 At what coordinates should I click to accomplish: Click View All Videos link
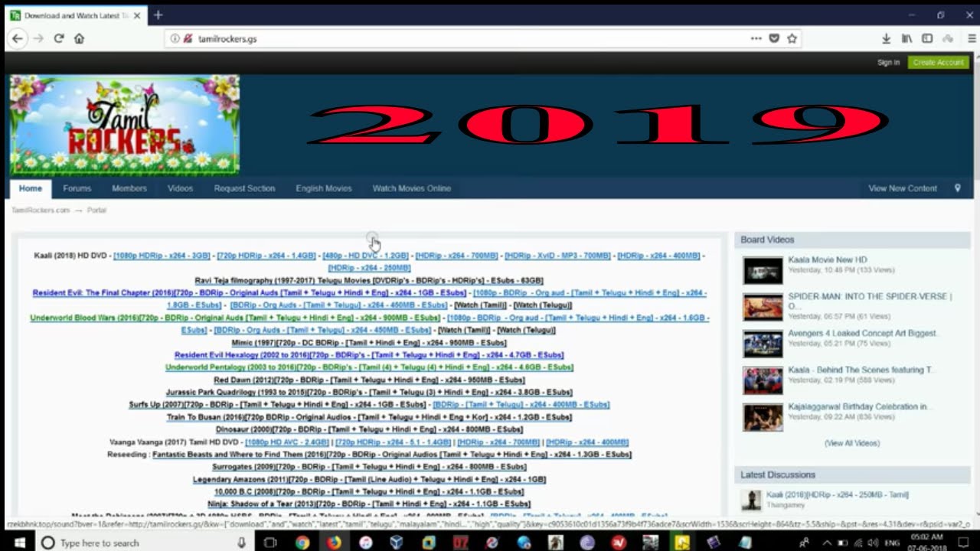pos(852,443)
